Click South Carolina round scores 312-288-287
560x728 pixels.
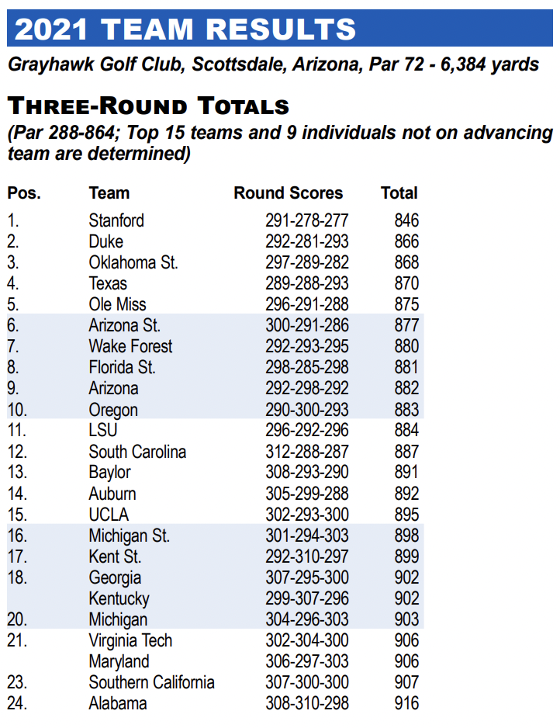point(307,452)
